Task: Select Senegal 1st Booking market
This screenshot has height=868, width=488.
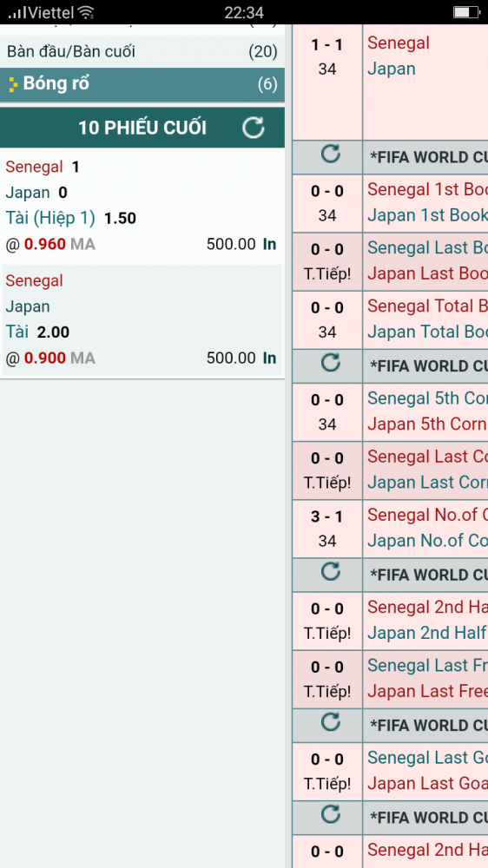Action: point(427,189)
